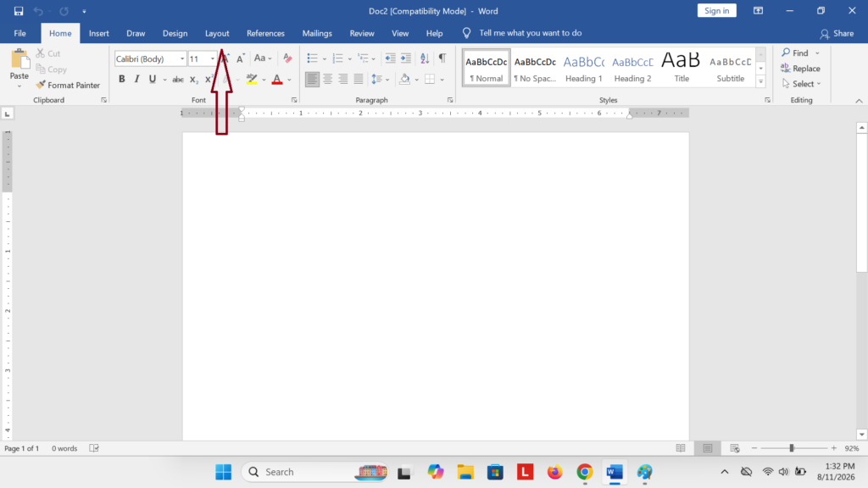Click the Save icon in the title bar
Viewport: 868px width, 488px height.
pos(19,11)
